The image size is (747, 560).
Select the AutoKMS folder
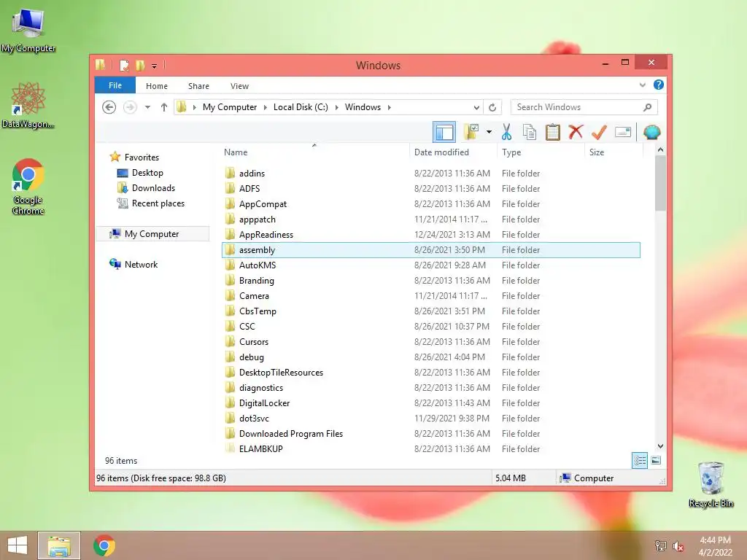point(258,265)
